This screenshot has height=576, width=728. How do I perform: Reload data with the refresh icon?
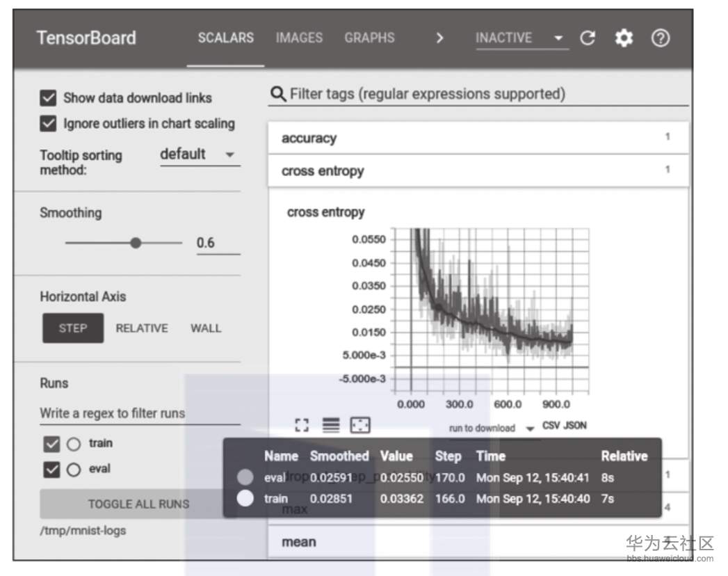(x=588, y=38)
